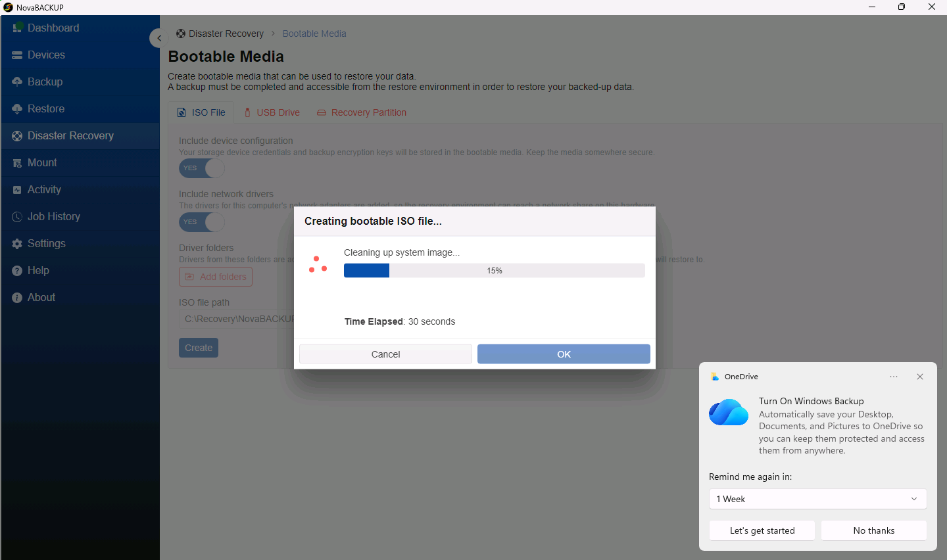Click the Devices sidebar icon
Viewport: 947px width, 560px height.
[x=17, y=55]
